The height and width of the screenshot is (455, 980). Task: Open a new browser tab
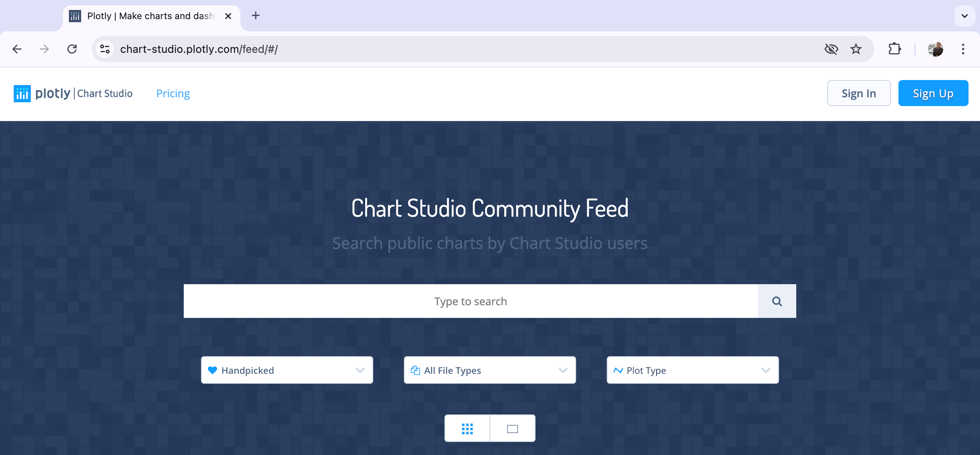click(256, 16)
